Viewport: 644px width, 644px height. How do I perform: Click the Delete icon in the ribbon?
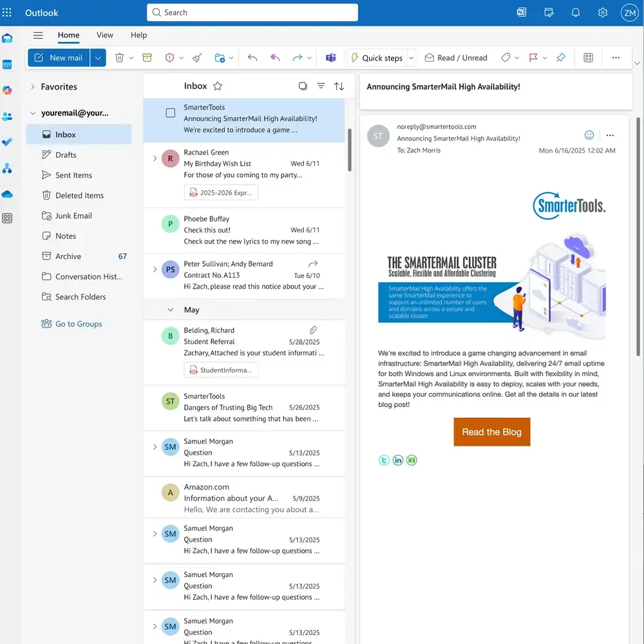coord(120,57)
